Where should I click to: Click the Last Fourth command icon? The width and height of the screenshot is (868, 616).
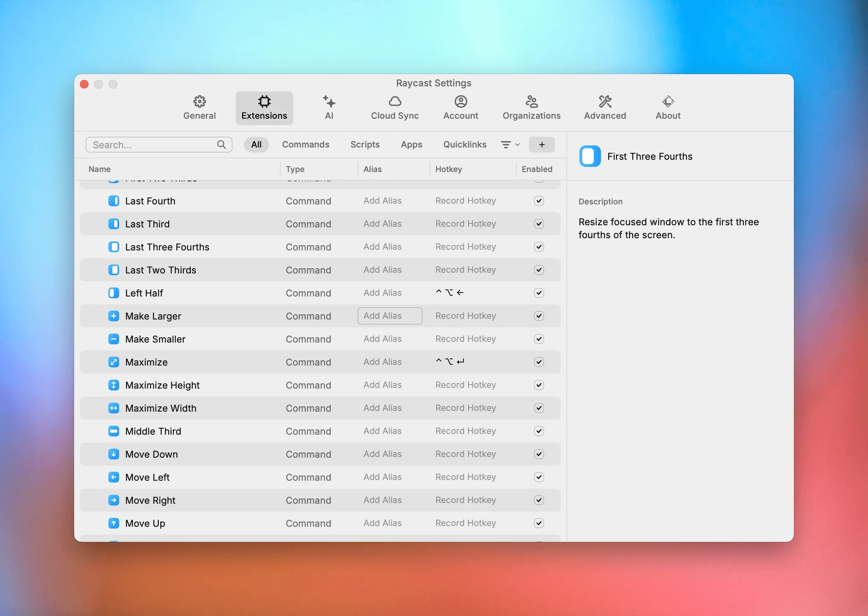113,201
